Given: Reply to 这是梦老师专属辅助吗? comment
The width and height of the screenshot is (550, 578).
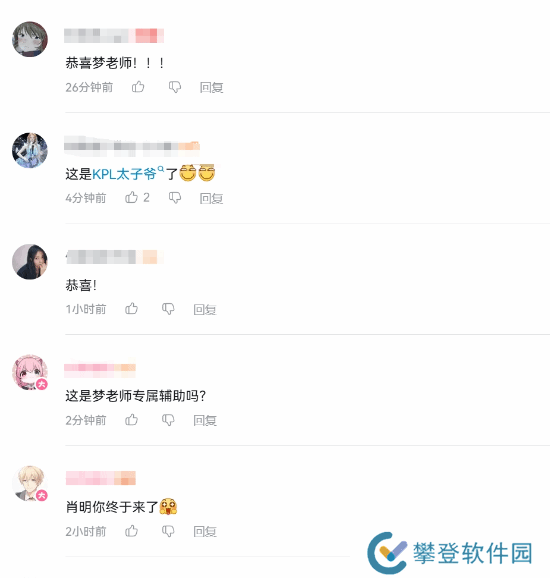Looking at the screenshot, I should tap(205, 420).
